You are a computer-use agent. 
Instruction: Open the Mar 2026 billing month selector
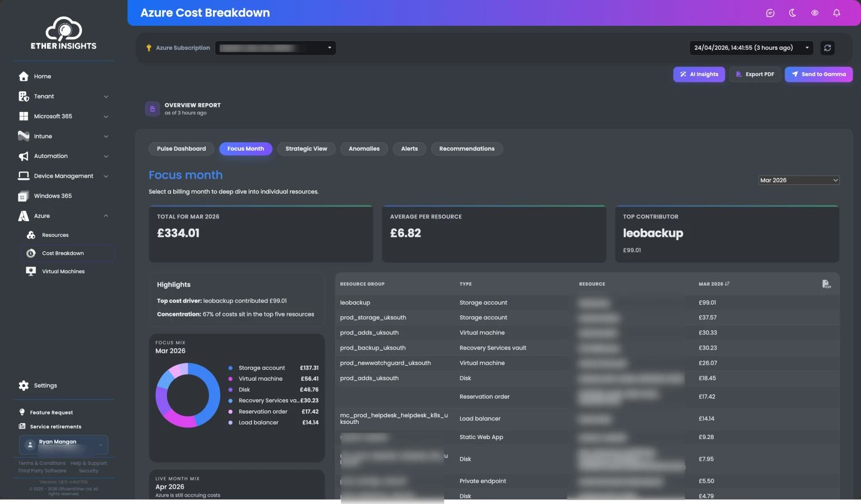(x=799, y=180)
